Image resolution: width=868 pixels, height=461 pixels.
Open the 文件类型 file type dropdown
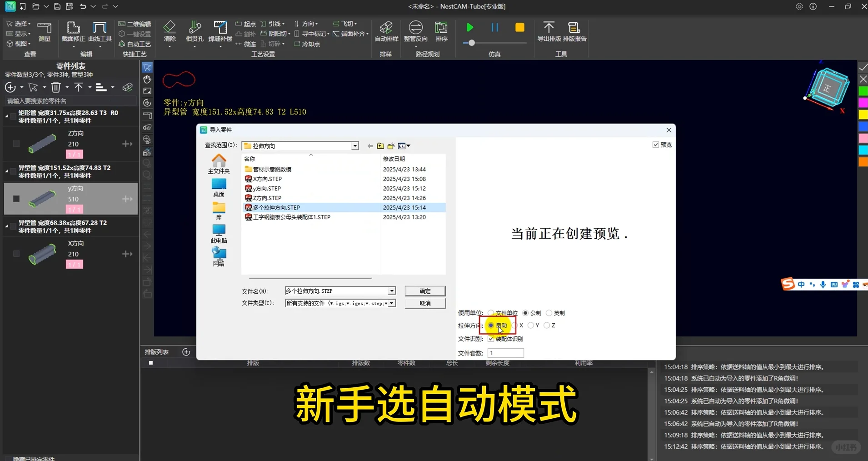click(x=391, y=303)
